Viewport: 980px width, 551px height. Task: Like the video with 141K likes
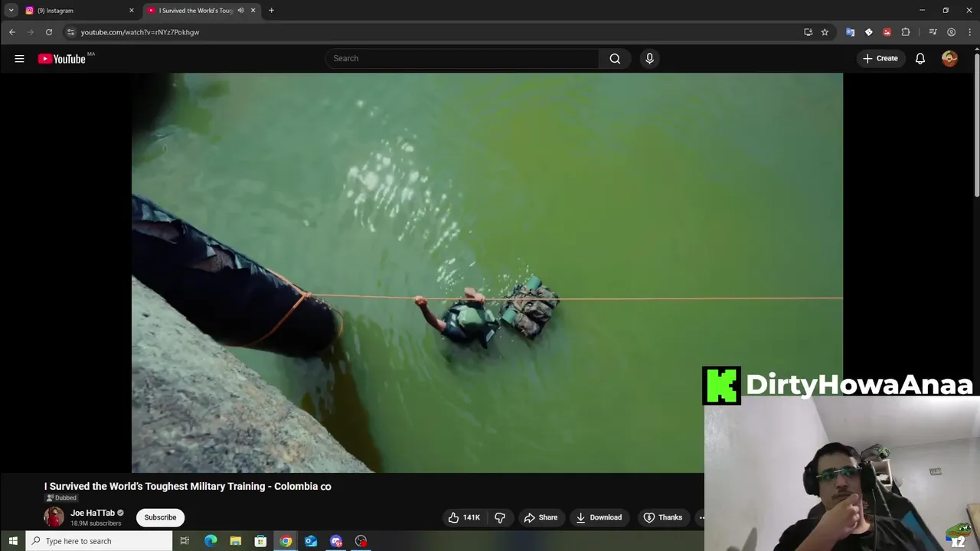(x=464, y=517)
